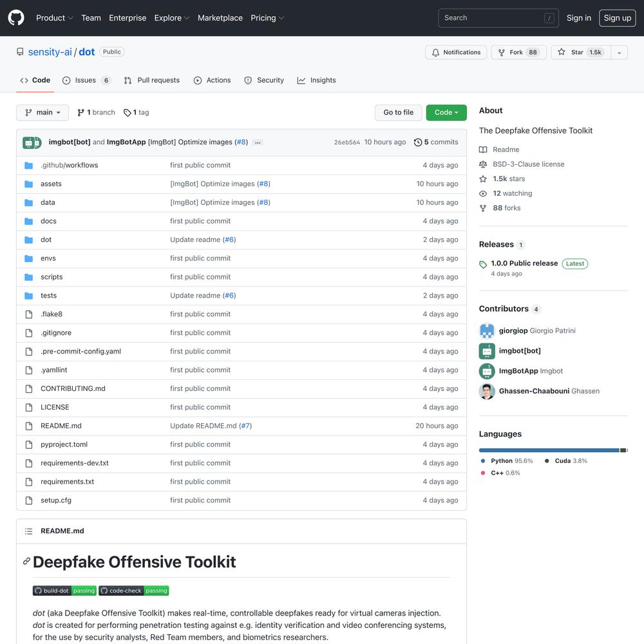Open pull request #7 link in README.md row
This screenshot has width=644, height=644.
point(245,426)
